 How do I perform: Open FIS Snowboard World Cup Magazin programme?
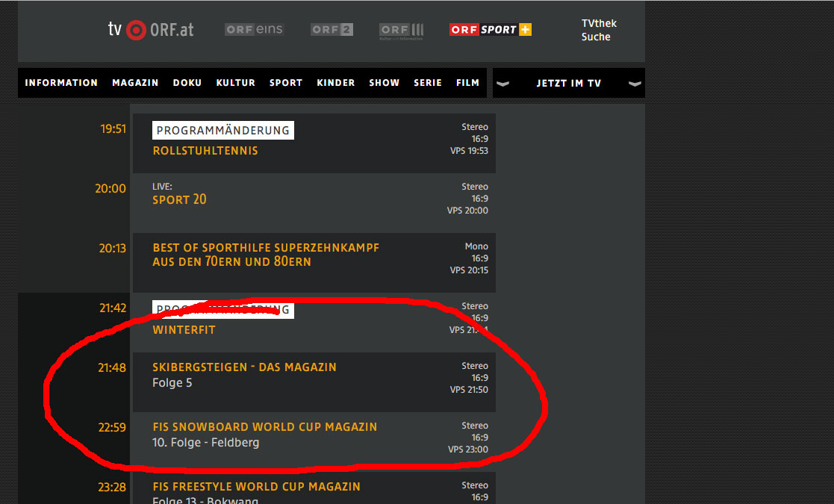tap(265, 427)
